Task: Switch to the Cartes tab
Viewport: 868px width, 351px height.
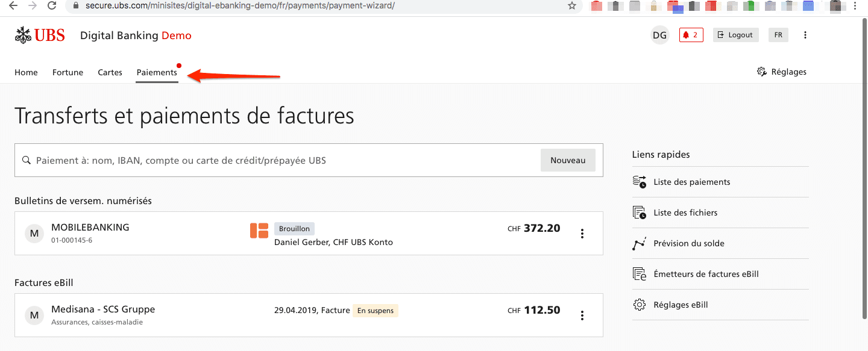Action: click(x=110, y=72)
